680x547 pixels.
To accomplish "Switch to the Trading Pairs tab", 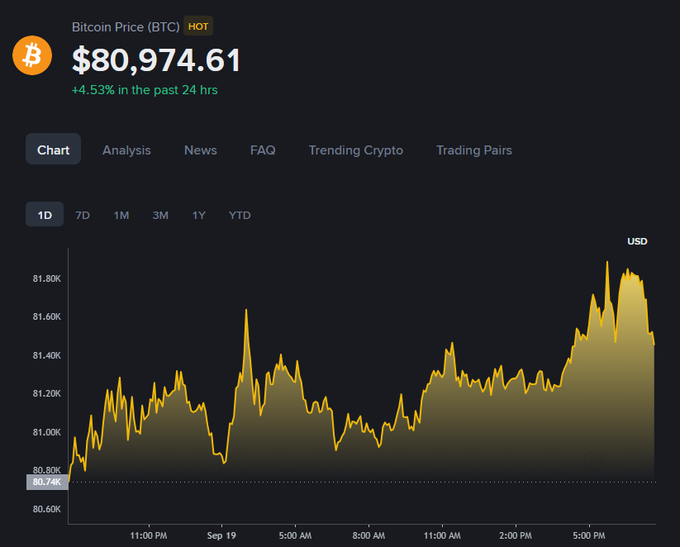I will click(474, 150).
